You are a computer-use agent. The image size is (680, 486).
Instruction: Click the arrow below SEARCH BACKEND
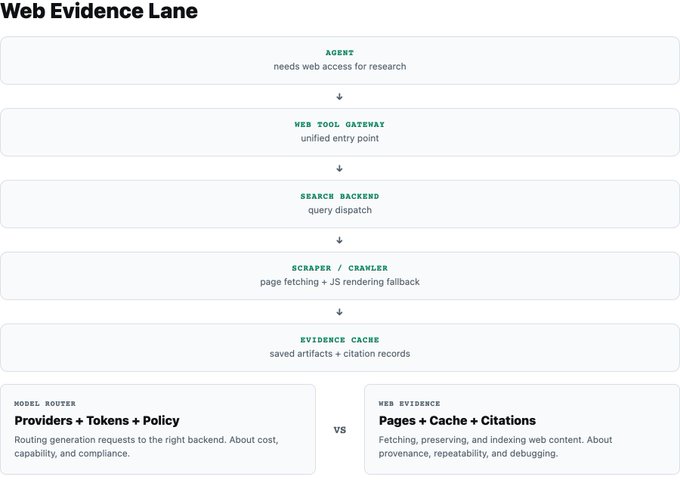click(340, 240)
